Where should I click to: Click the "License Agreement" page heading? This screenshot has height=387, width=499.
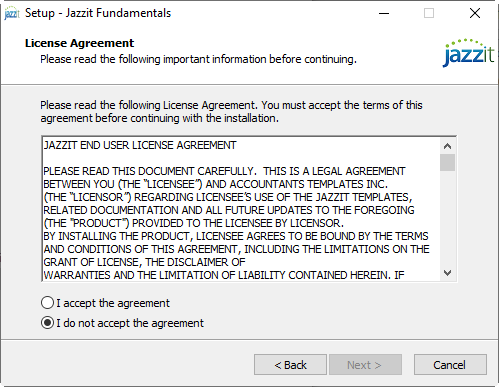[x=79, y=43]
